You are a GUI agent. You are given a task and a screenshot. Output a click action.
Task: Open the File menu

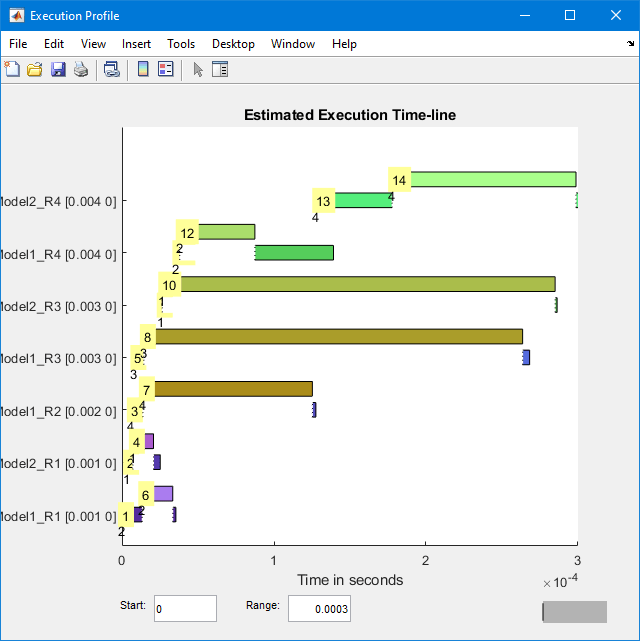[x=18, y=44]
